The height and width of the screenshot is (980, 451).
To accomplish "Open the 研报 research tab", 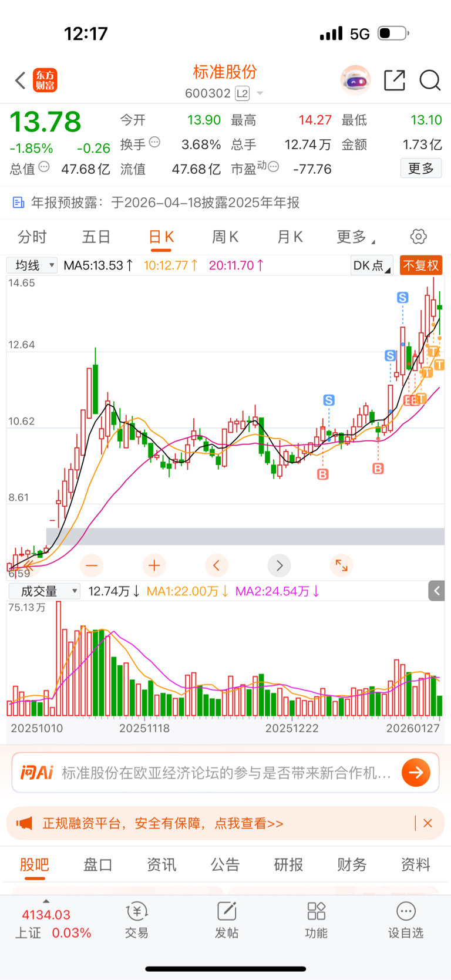I will coord(288,864).
